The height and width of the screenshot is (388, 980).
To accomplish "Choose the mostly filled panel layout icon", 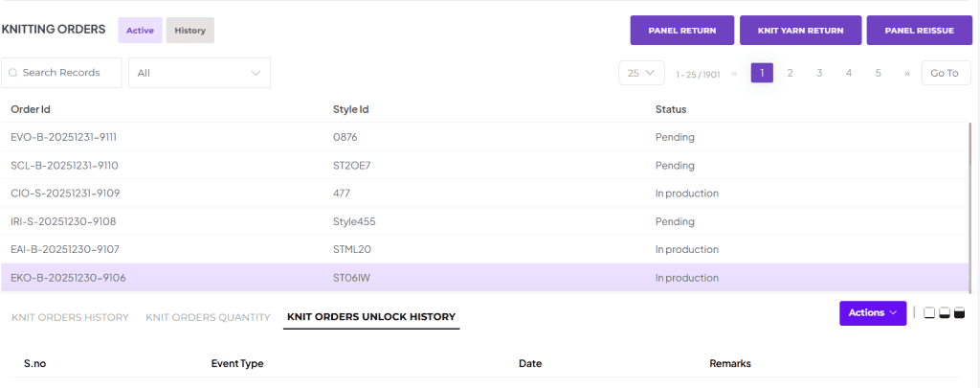I will click(x=960, y=312).
